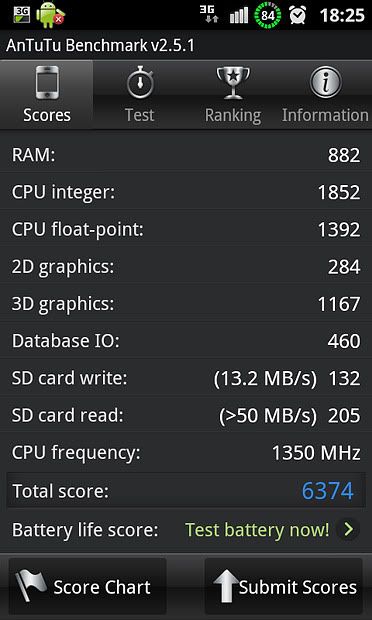Tap the SD card write speed row
Screen dimensions: 372x620
[186, 378]
